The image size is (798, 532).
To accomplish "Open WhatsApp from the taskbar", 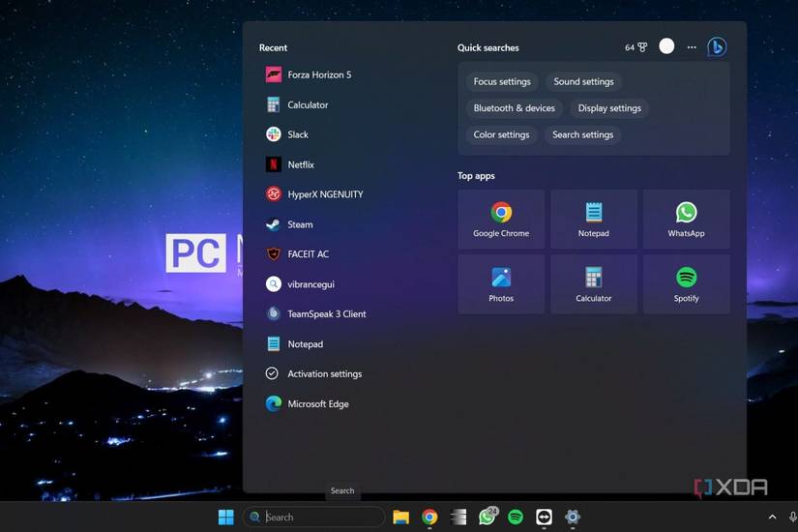I will [488, 517].
